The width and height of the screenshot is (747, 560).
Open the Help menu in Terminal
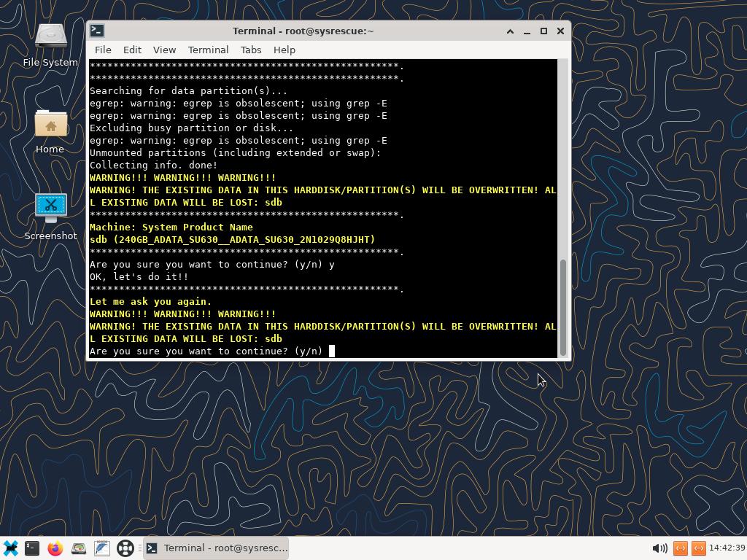tap(285, 50)
